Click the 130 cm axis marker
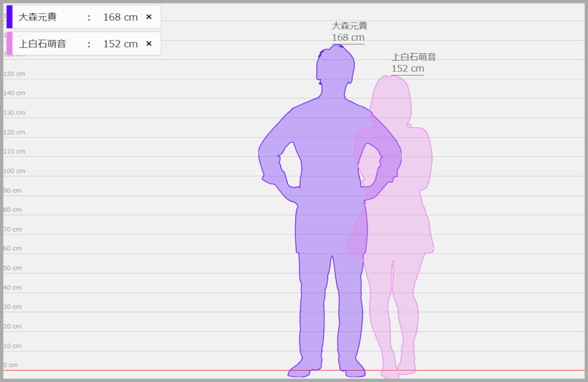This screenshot has height=382, width=588. [x=14, y=113]
